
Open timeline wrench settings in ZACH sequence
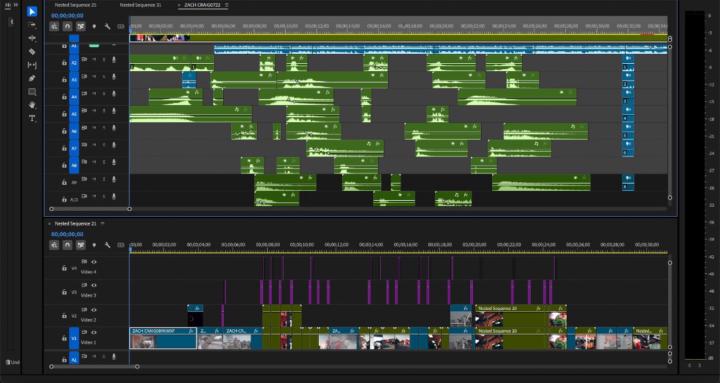pyautogui.click(x=107, y=27)
